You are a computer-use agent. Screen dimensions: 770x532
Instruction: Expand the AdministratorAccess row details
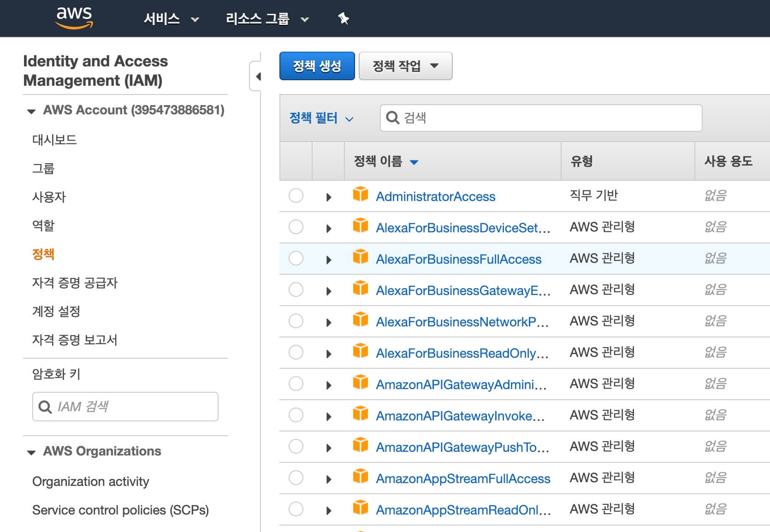click(x=329, y=197)
